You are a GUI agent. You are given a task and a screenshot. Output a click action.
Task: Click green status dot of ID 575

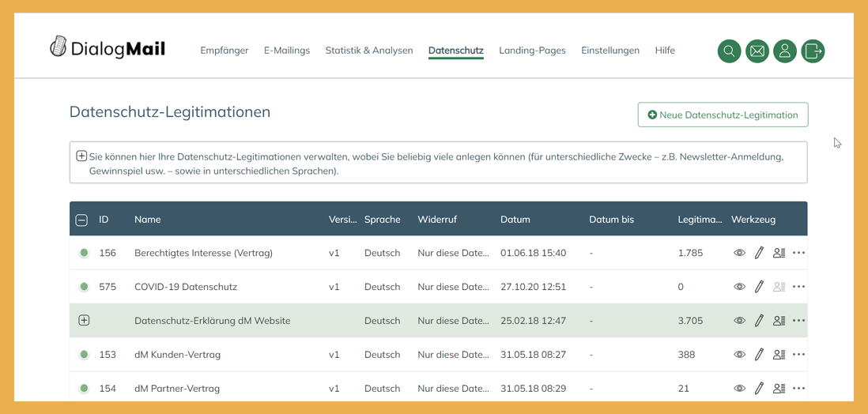click(x=84, y=287)
